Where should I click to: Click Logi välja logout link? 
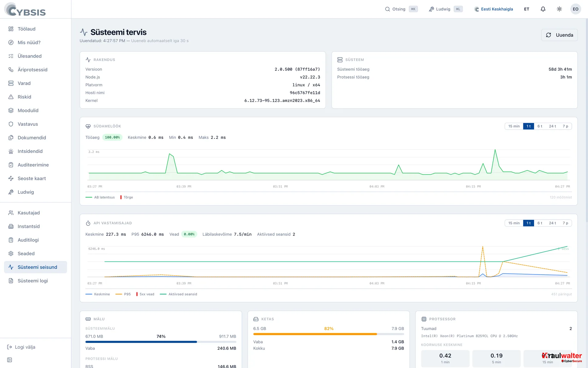click(x=21, y=347)
